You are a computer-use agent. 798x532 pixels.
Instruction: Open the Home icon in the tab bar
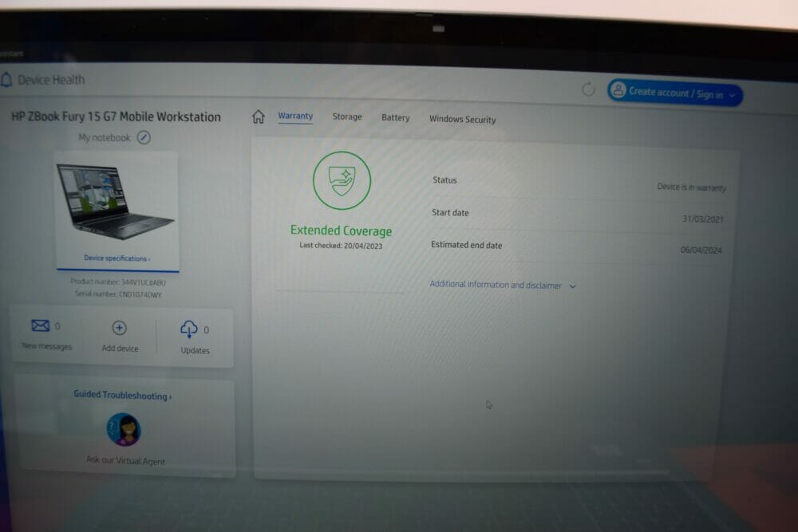pos(258,116)
